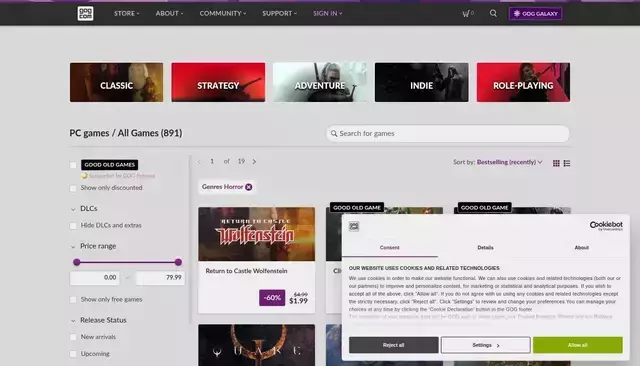This screenshot has height=366, width=640.
Task: Click the Cookiebot logo
Action: pos(606,226)
